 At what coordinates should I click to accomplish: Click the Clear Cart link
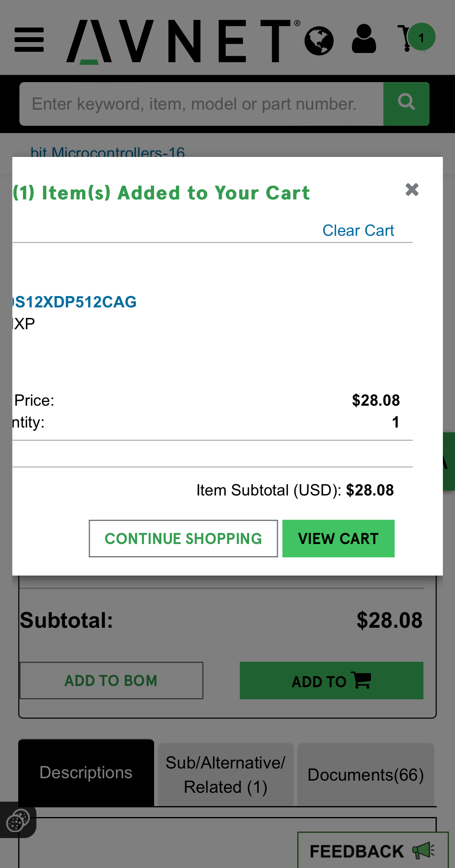click(358, 231)
